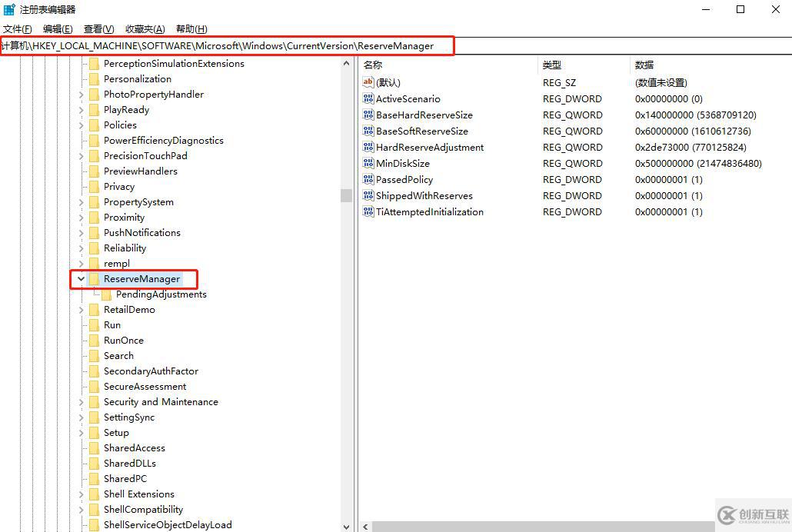
Task: Select the ShellServiceObjectDelayLoad key
Action: (x=168, y=525)
